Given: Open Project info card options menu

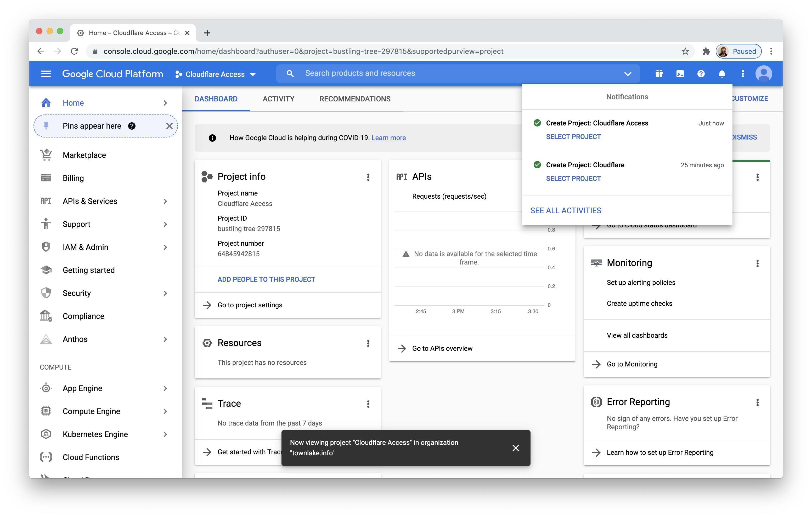Looking at the screenshot, I should point(368,177).
